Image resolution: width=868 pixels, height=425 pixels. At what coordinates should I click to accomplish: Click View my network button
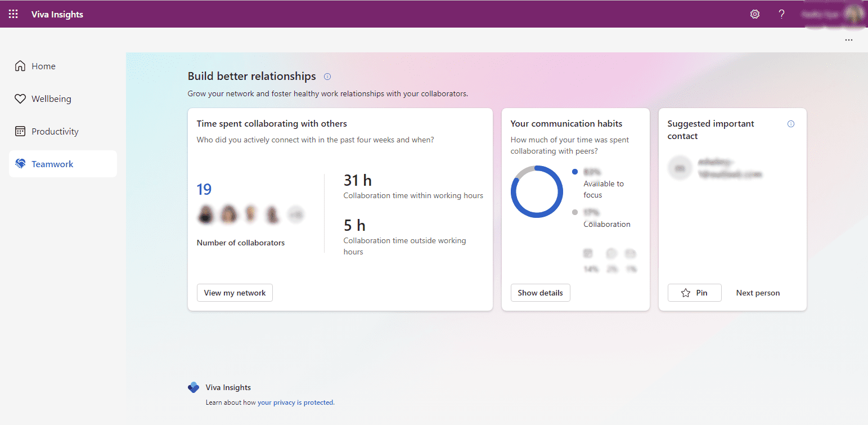(235, 293)
